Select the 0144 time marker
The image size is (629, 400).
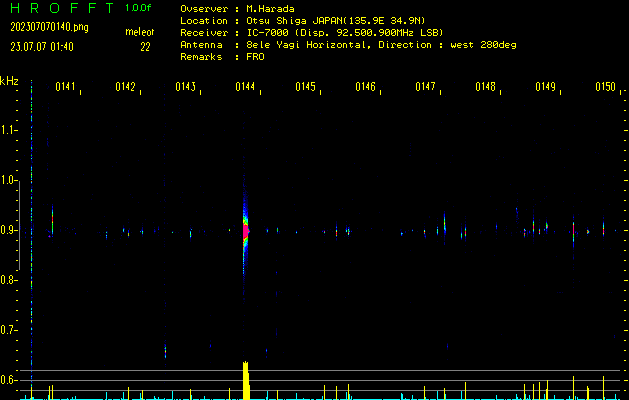point(246,88)
